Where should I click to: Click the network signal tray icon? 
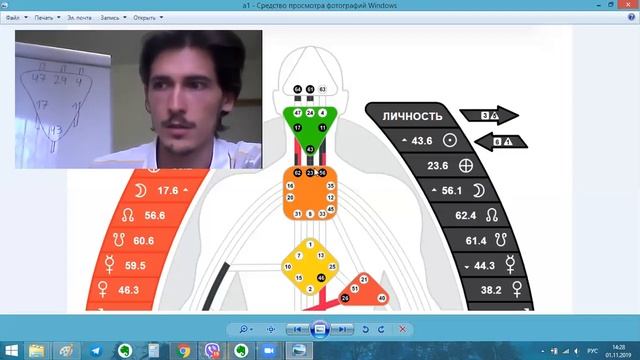click(566, 351)
